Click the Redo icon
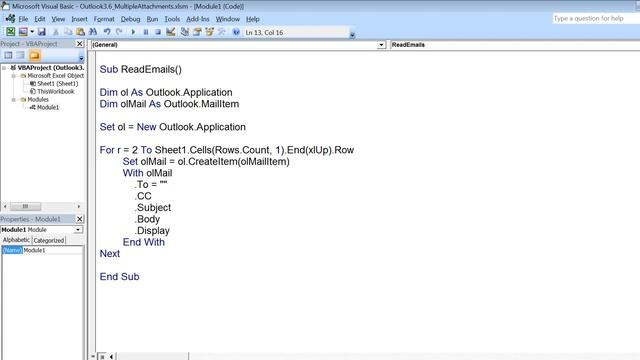Screen dimensions: 640x360 pyautogui.click(x=119, y=32)
